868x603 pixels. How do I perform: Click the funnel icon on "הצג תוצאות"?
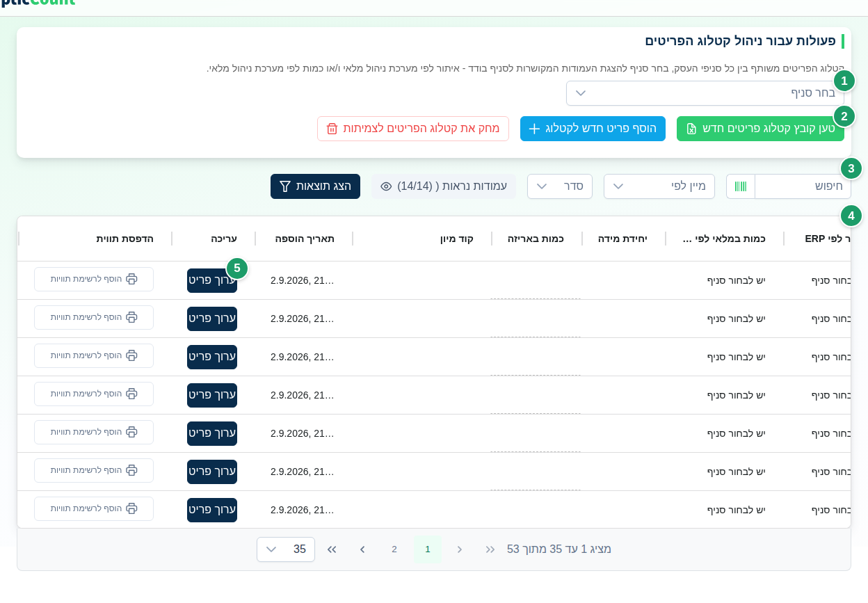[x=284, y=186]
